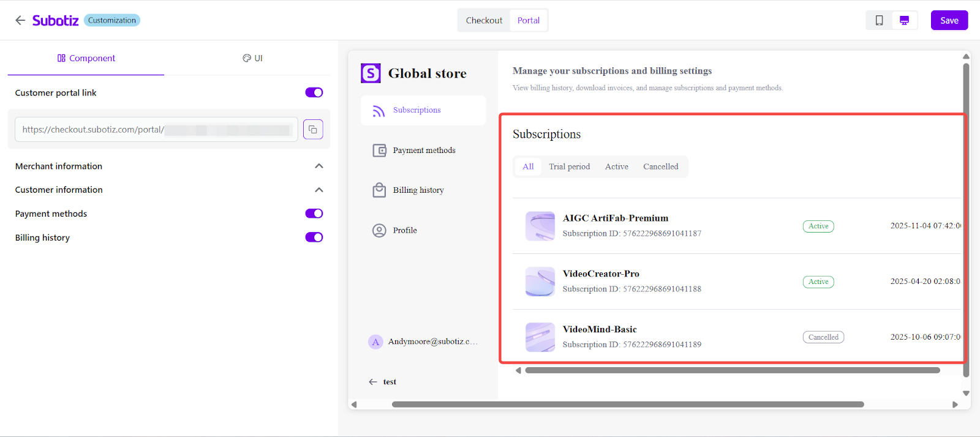Disable the Payment methods toggle
The width and height of the screenshot is (980, 437).
pyautogui.click(x=314, y=214)
